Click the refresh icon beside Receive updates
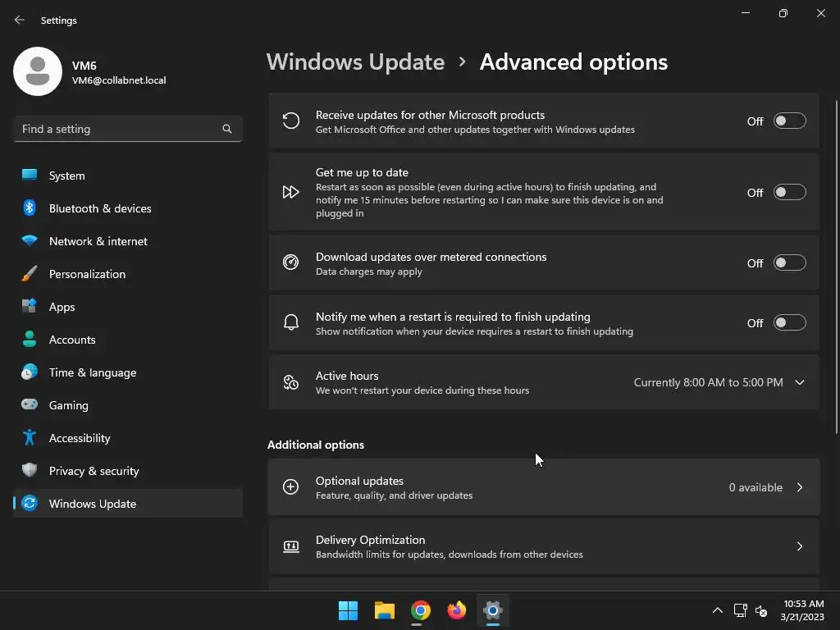 coord(291,121)
